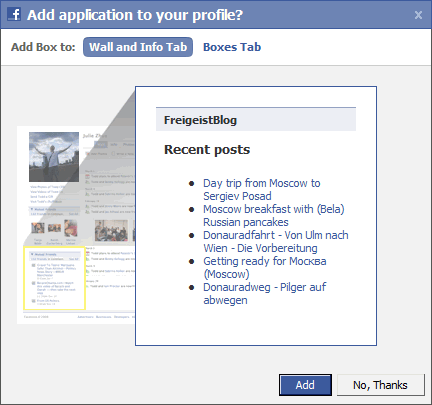The height and width of the screenshot is (405, 432).
Task: Click the footer links in profile preview
Action: pyautogui.click(x=105, y=317)
